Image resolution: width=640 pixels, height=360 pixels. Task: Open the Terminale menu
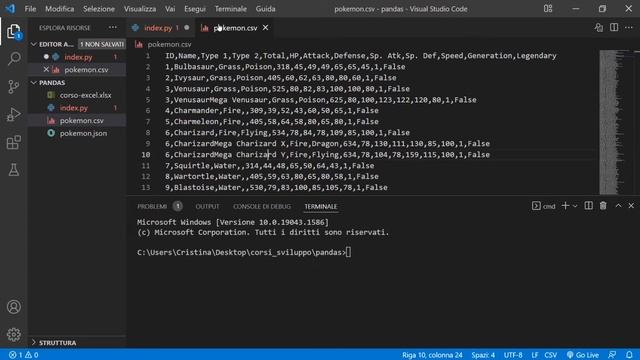click(x=231, y=9)
